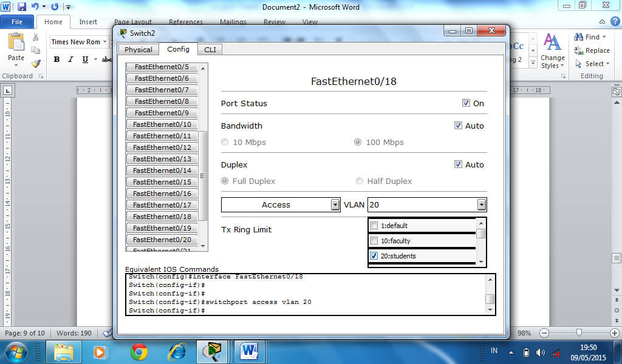Click the interface list scrollbar thumb
This screenshot has height=364, width=622.
coord(203,176)
